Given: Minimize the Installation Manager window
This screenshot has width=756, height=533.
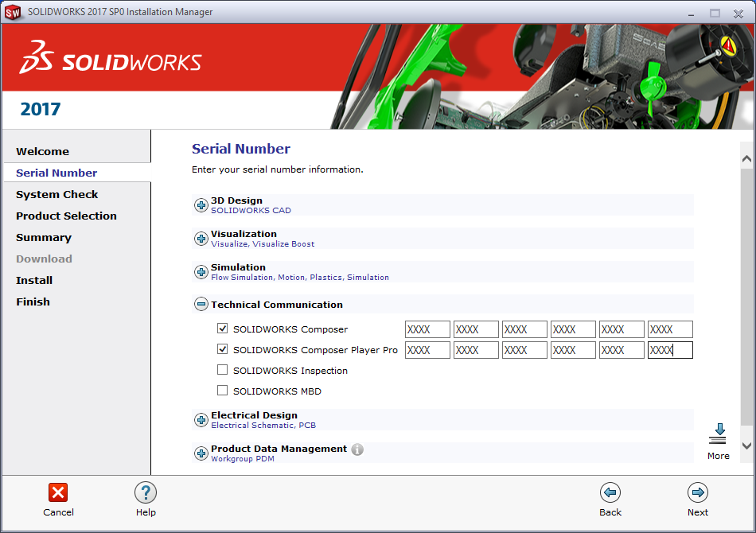Looking at the screenshot, I should click(x=691, y=14).
